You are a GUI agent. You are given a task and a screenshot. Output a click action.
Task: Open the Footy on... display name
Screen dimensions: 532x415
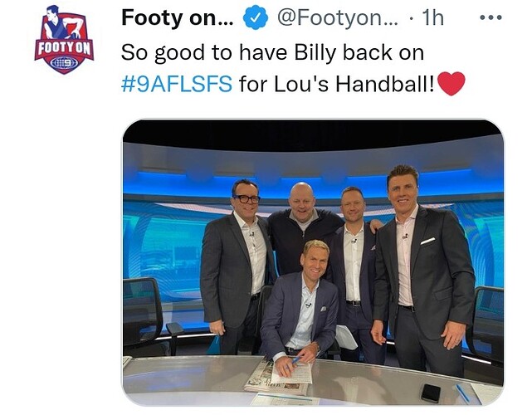click(178, 17)
